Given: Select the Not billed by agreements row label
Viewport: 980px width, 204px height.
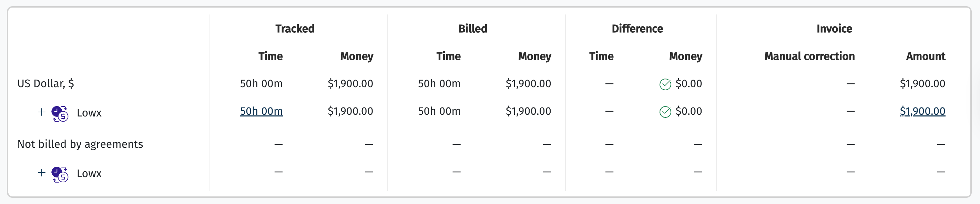Looking at the screenshot, I should tap(80, 144).
